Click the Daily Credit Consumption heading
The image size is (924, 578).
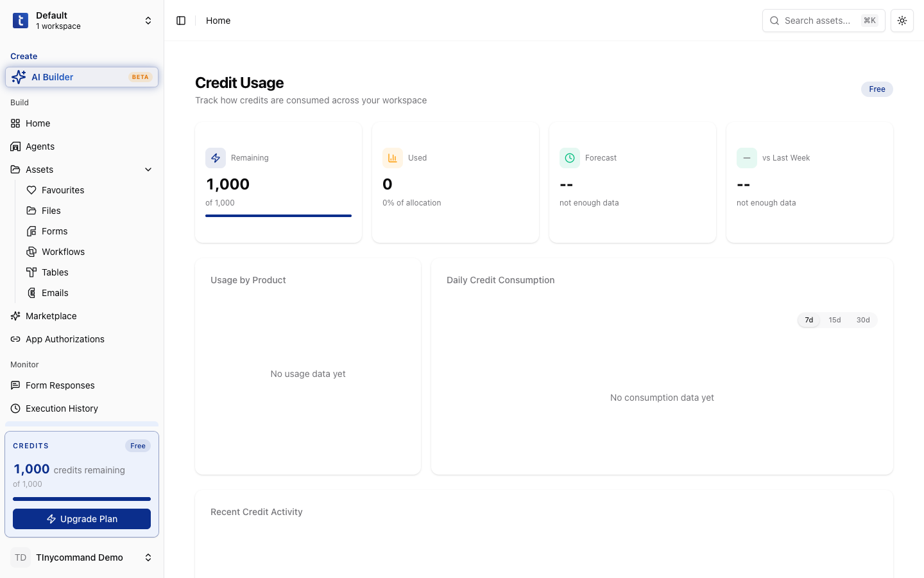(x=501, y=280)
